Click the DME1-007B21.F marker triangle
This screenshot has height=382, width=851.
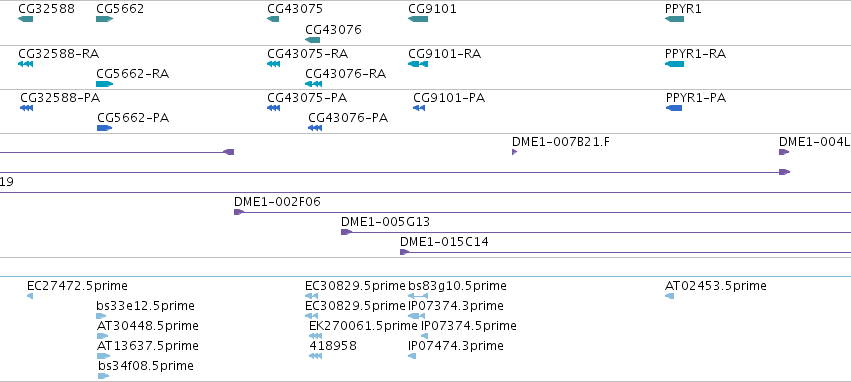(515, 152)
